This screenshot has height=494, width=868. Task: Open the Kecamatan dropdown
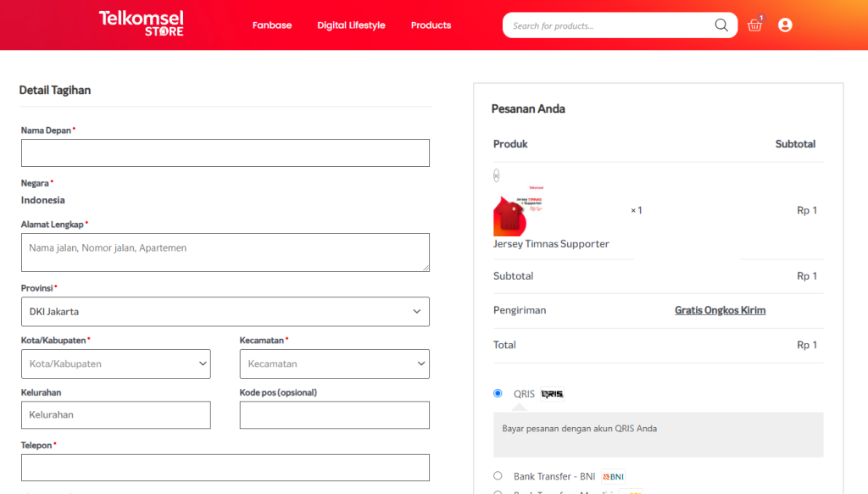pyautogui.click(x=334, y=364)
